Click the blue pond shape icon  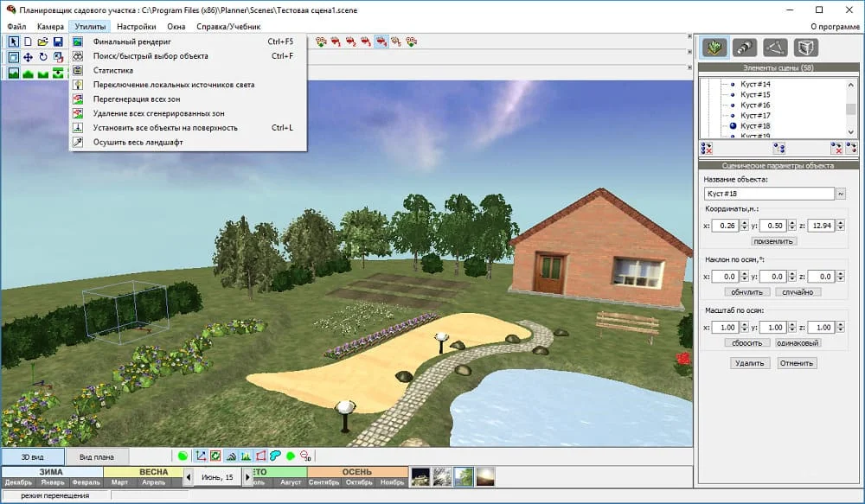click(x=275, y=456)
